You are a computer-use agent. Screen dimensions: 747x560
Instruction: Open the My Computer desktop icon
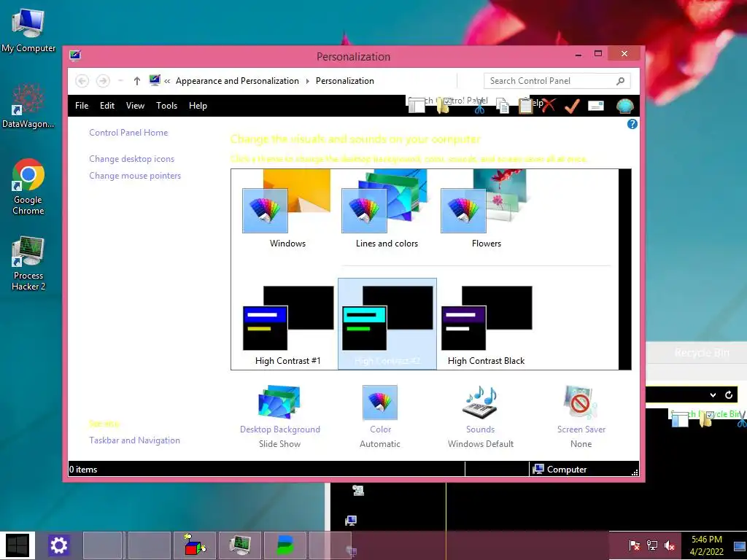[x=28, y=30]
